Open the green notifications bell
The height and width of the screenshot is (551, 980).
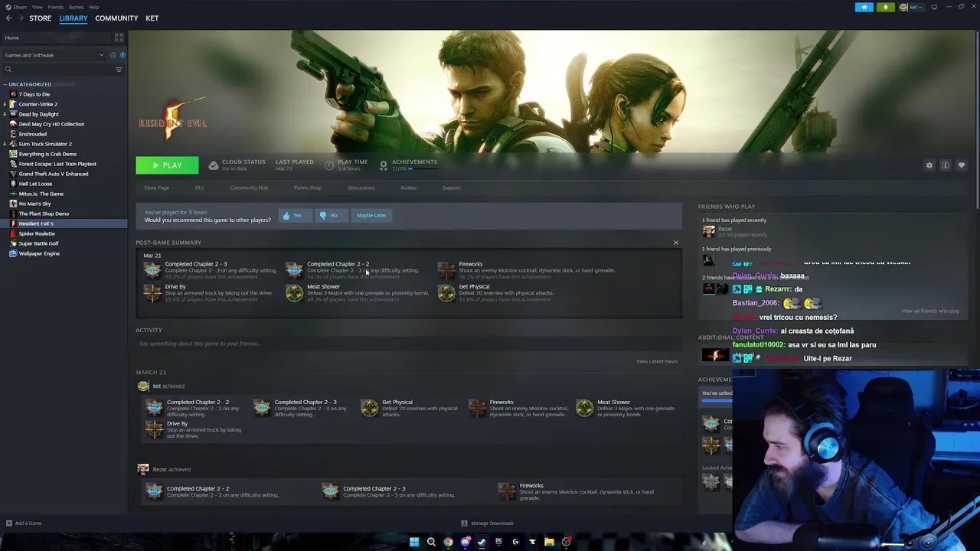tap(885, 7)
